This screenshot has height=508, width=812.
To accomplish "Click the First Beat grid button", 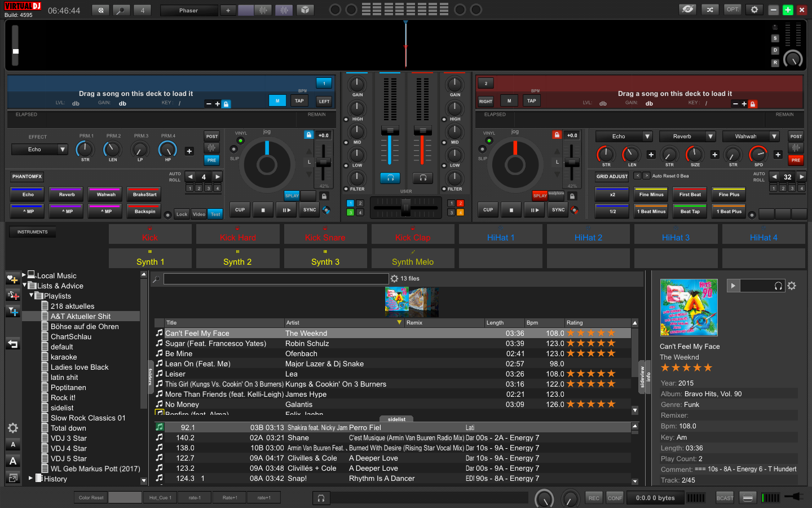I will point(690,194).
